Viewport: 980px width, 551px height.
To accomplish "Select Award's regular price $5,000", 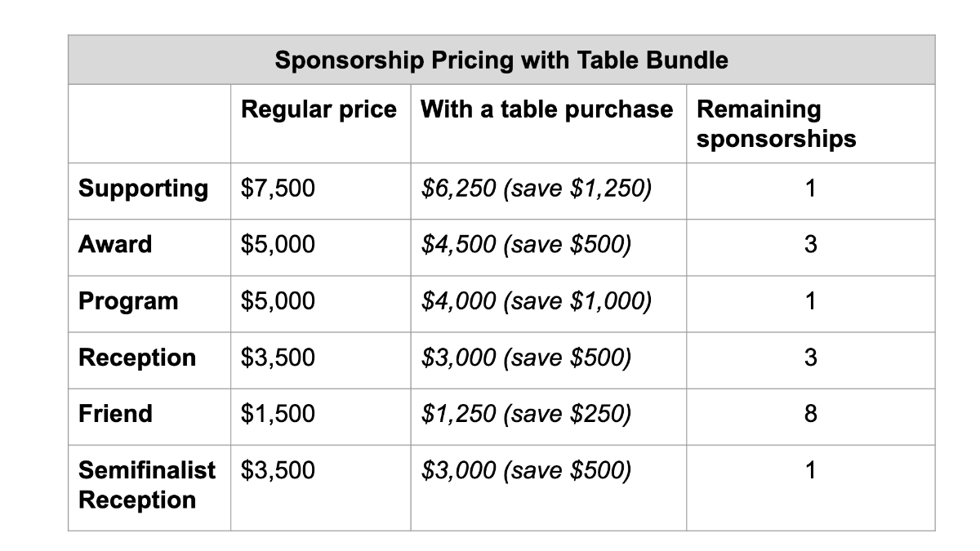I will (x=278, y=245).
